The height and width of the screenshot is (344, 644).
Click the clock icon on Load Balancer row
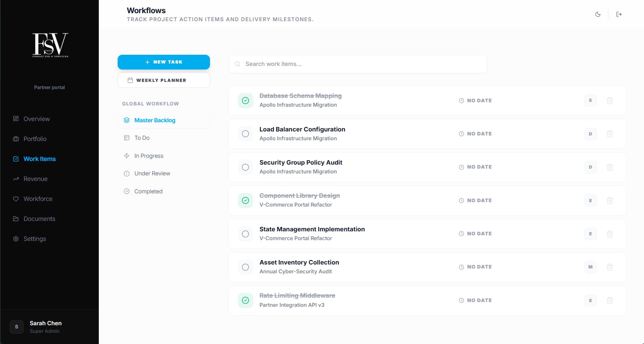pyautogui.click(x=461, y=134)
